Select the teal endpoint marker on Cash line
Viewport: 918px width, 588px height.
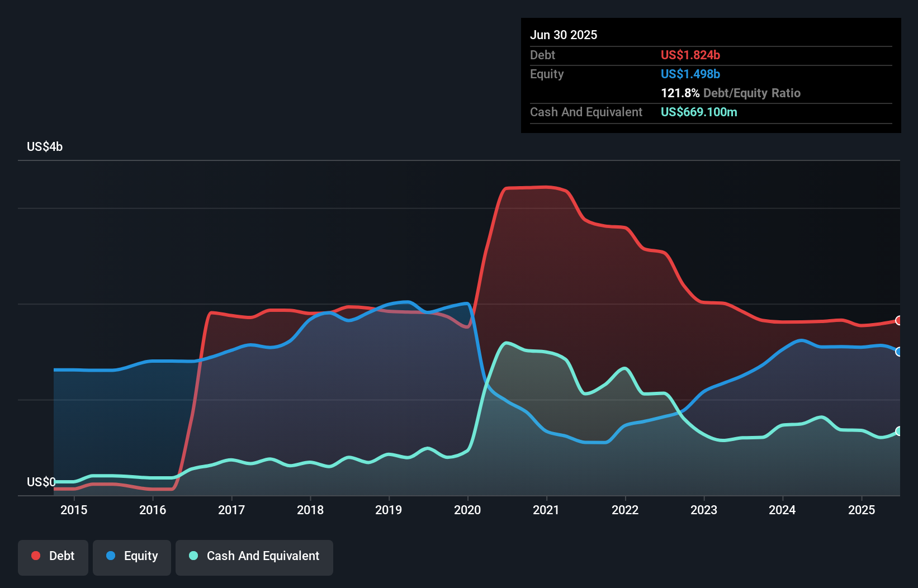tap(897, 430)
